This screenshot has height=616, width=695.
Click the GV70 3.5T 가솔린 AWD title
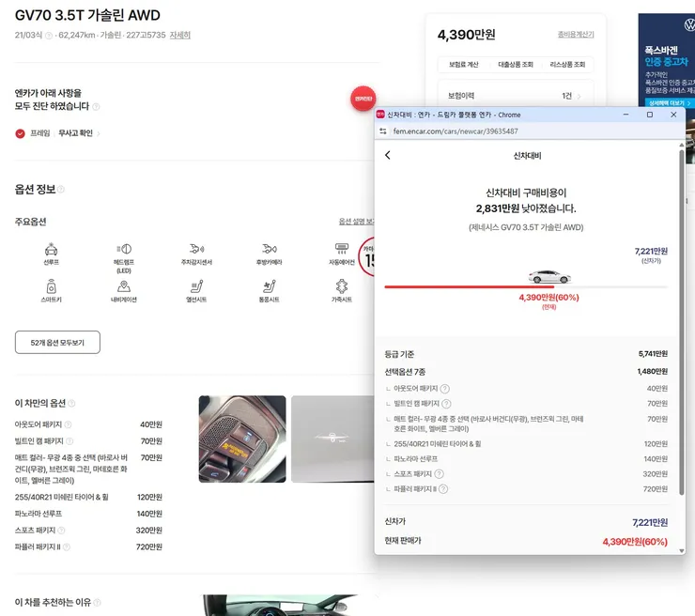pos(87,15)
